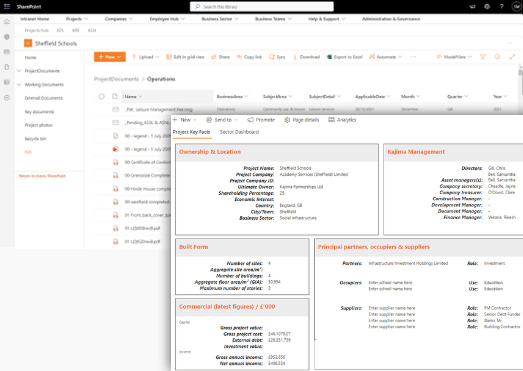Screen dimensions: 523x371
Task: Open the orange New dropdown button
Action: pyautogui.click(x=110, y=57)
